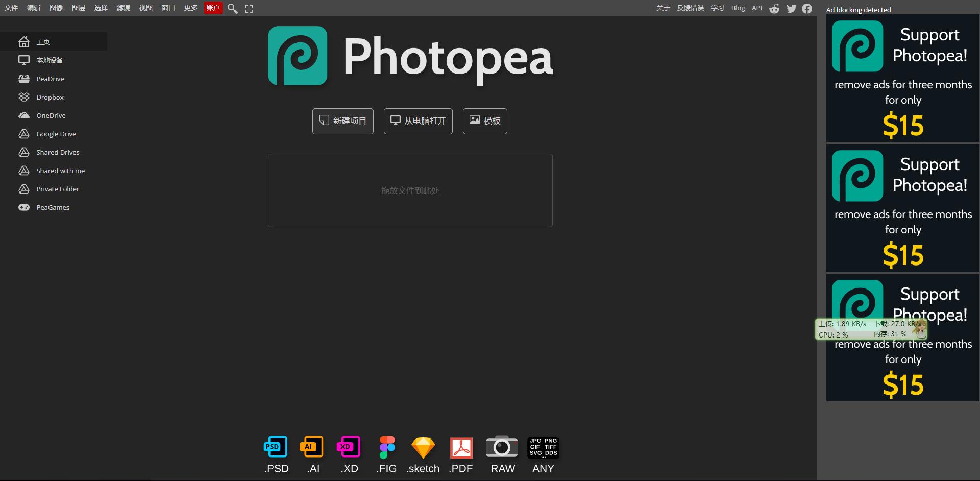Click the 模板 templates button

click(485, 121)
